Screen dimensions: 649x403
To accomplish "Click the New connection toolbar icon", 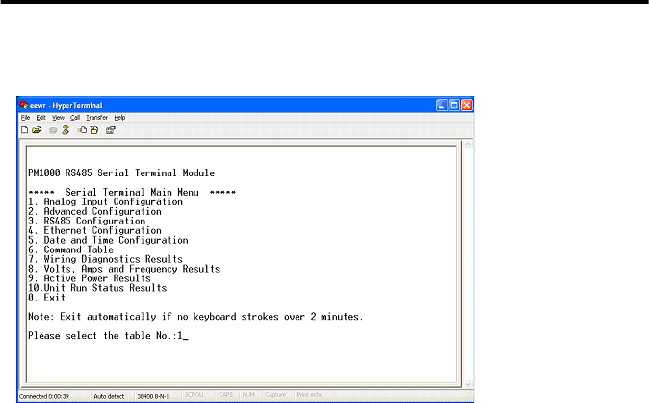I will (25, 130).
